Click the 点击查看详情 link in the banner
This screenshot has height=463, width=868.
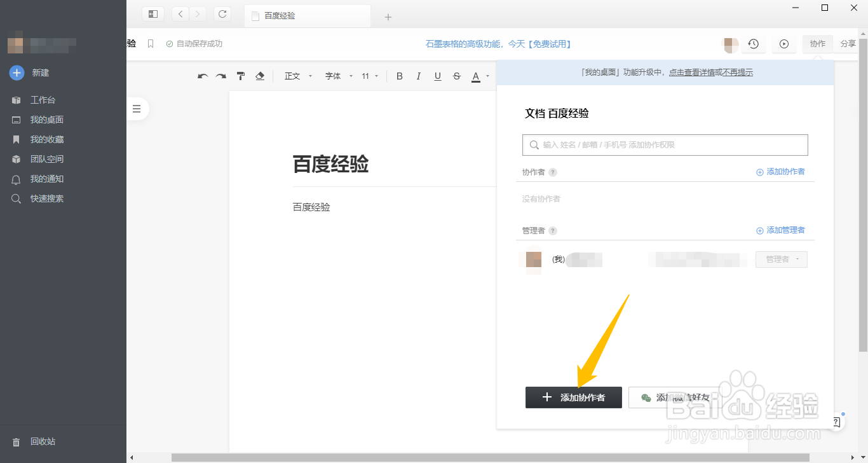[x=693, y=73]
